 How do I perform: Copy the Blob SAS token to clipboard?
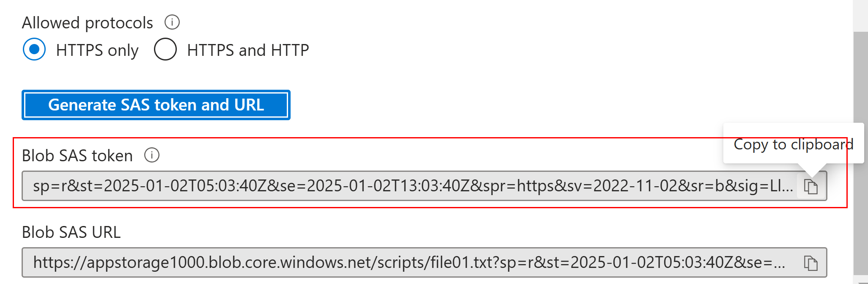[x=810, y=186]
